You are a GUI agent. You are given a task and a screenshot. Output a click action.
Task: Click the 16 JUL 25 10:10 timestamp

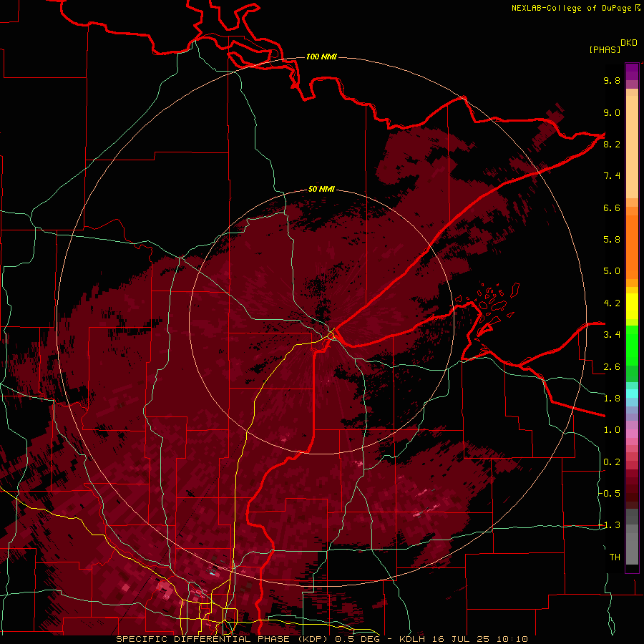482,639
